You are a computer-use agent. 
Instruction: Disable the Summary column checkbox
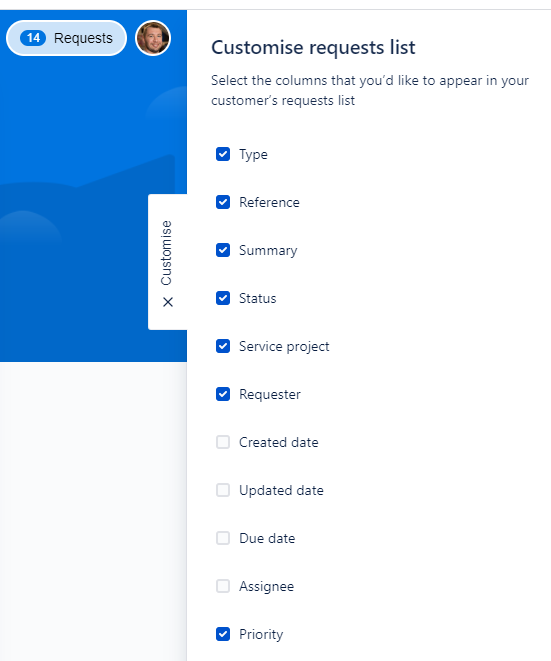point(223,250)
